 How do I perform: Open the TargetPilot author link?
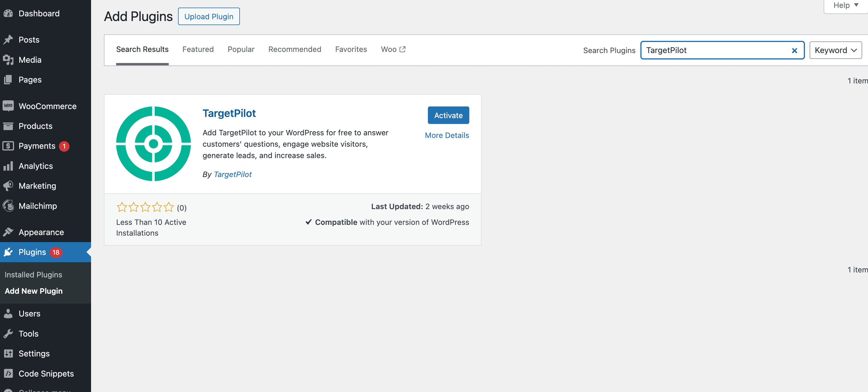click(x=233, y=174)
